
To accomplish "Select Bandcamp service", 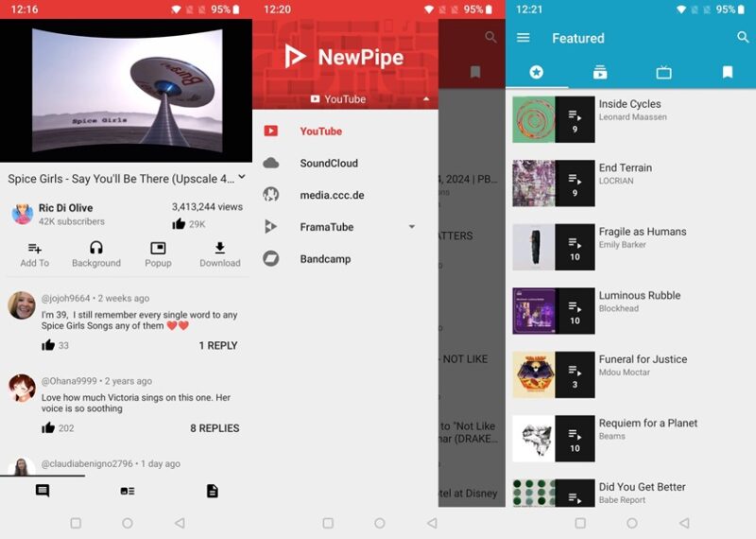I will coord(345,259).
